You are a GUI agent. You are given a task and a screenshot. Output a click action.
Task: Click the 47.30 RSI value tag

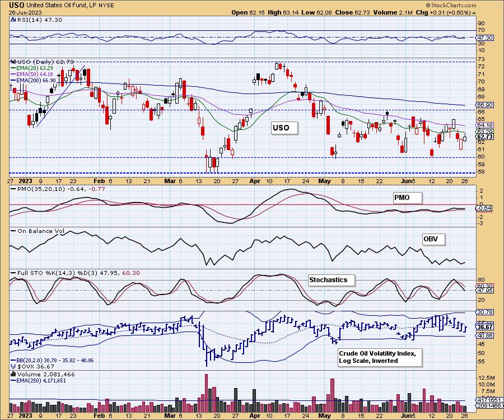(485, 38)
